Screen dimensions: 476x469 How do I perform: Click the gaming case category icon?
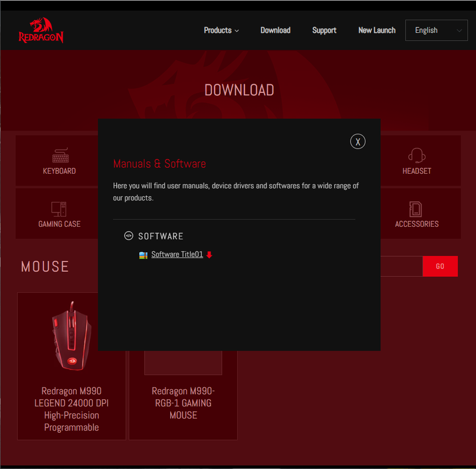coord(59,209)
